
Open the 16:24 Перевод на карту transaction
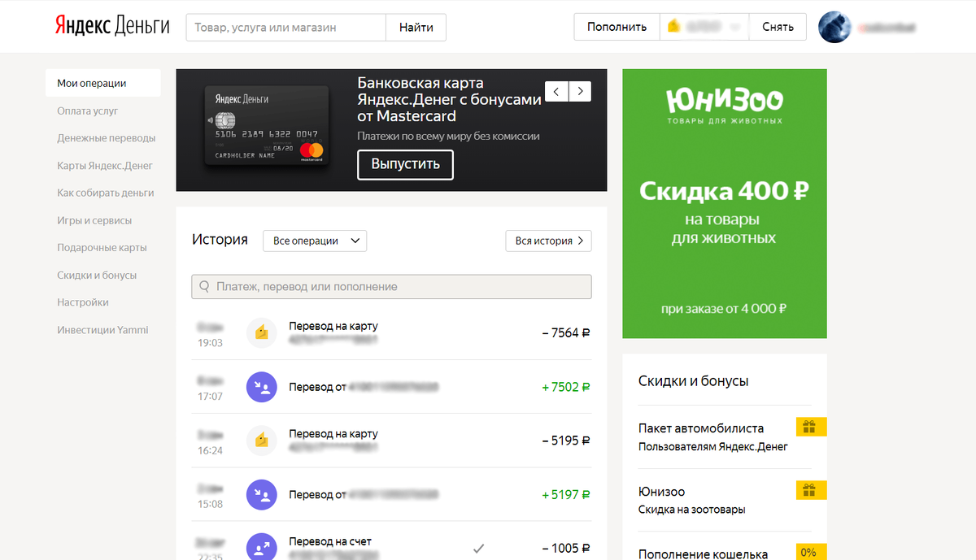392,441
